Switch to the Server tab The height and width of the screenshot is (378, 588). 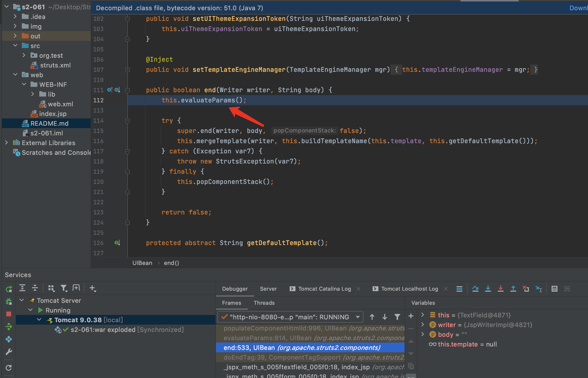[x=268, y=289]
